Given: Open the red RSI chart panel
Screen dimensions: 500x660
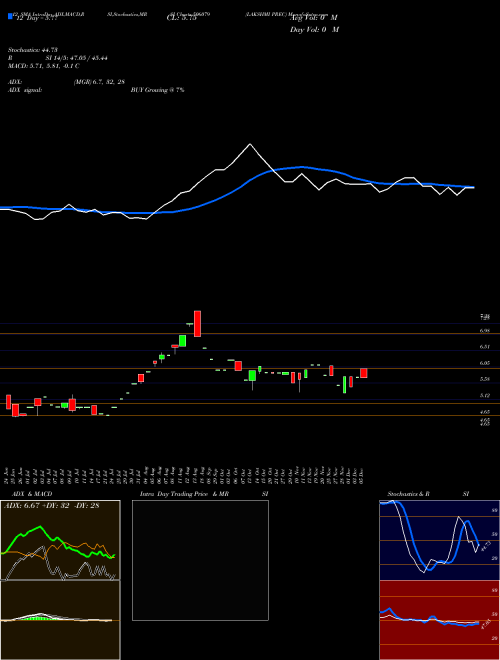Looking at the screenshot, I should (439, 620).
